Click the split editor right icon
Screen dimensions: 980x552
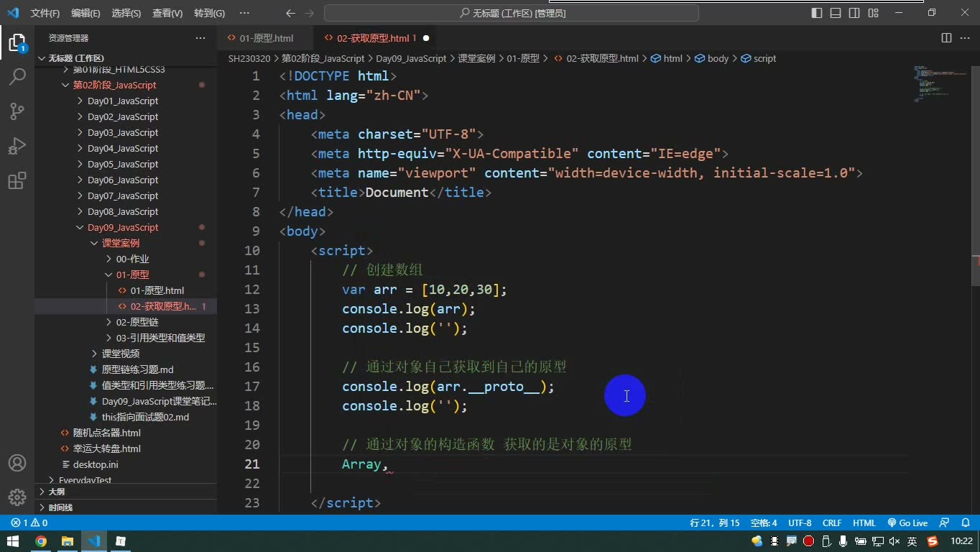pos(946,38)
